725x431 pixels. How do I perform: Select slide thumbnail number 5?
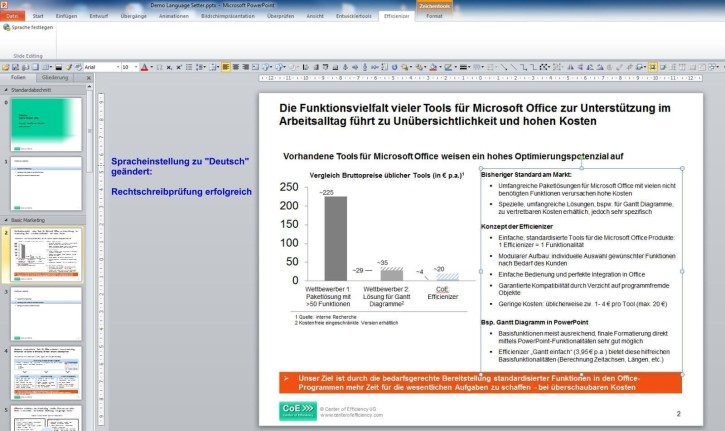pyautogui.click(x=46, y=419)
